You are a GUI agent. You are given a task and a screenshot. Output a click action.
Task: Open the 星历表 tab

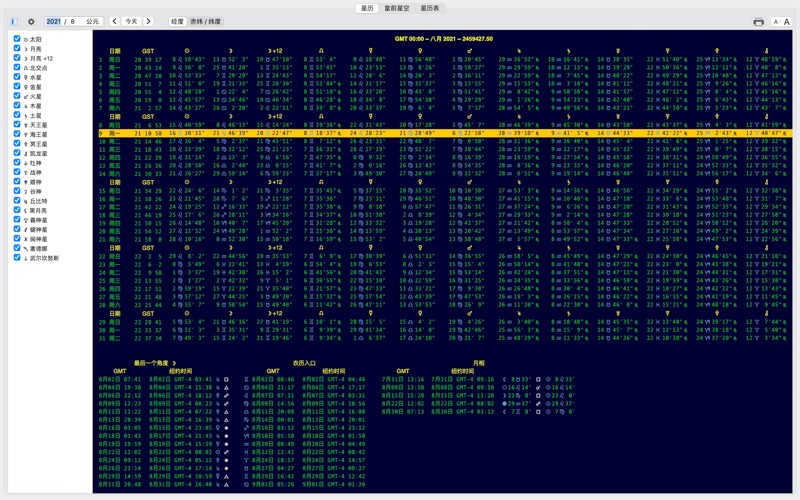click(x=430, y=8)
